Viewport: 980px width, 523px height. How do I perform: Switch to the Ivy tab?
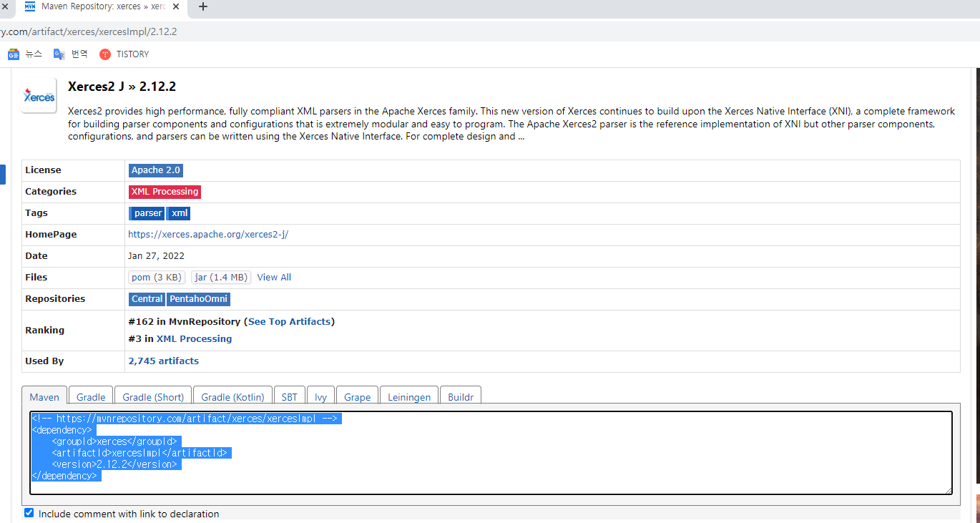(x=320, y=397)
